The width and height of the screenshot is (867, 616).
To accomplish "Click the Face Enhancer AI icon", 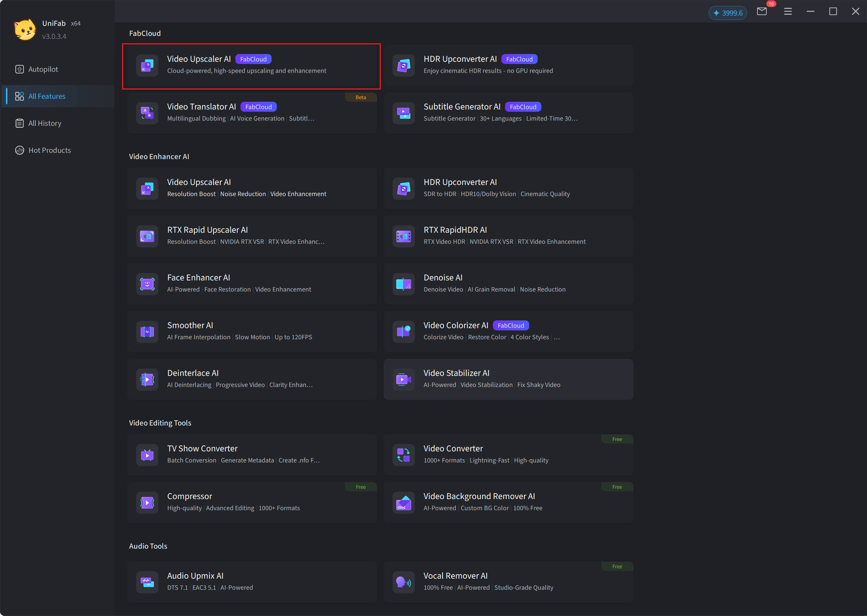I will [x=147, y=284].
